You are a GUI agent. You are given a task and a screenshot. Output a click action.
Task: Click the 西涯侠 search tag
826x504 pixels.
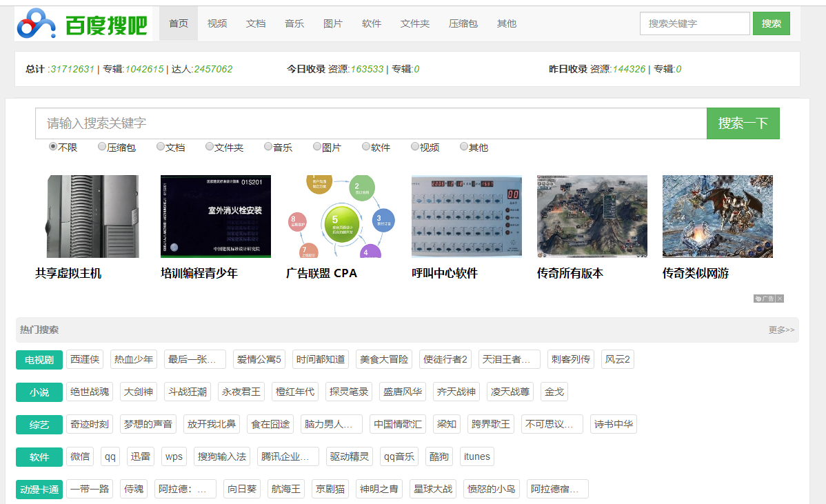point(85,359)
